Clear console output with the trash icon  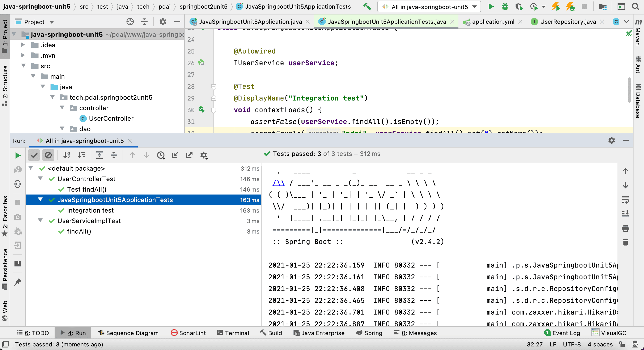[625, 242]
